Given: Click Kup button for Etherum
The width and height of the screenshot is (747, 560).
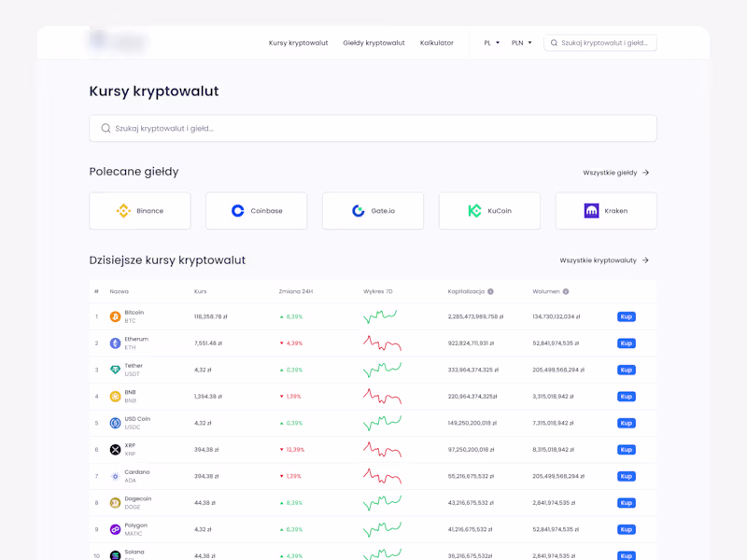Looking at the screenshot, I should click(x=626, y=343).
